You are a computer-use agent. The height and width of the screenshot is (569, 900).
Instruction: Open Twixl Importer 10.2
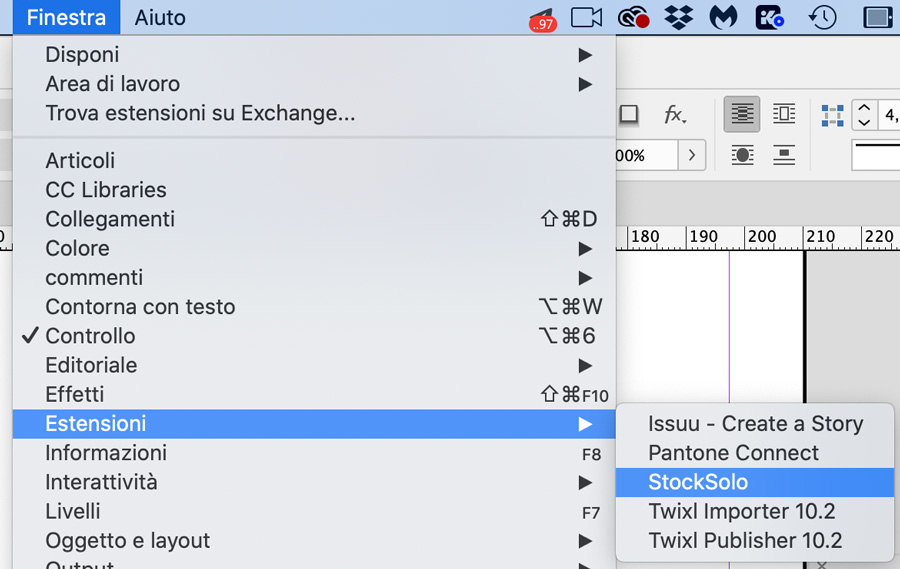point(755,512)
